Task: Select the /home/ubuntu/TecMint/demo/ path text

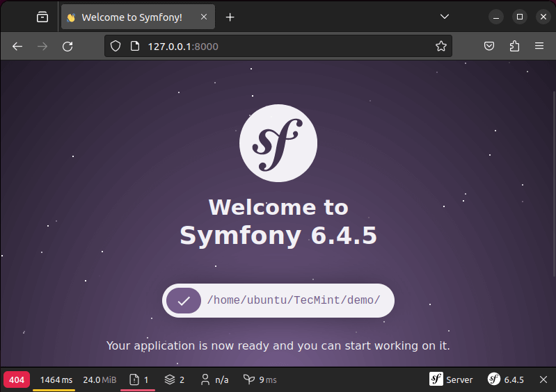Action: click(294, 300)
